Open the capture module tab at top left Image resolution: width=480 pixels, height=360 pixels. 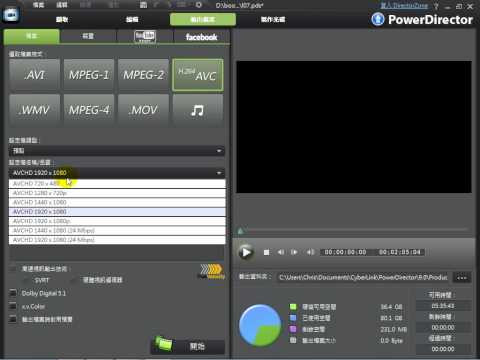(x=62, y=19)
